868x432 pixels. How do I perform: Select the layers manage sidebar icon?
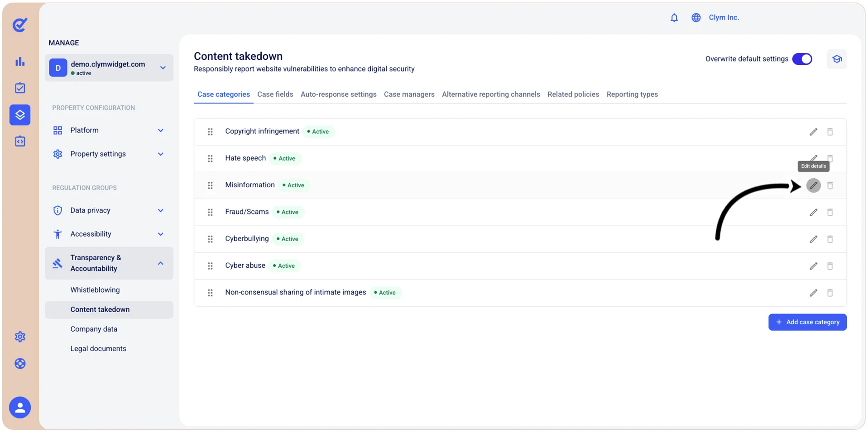(20, 115)
